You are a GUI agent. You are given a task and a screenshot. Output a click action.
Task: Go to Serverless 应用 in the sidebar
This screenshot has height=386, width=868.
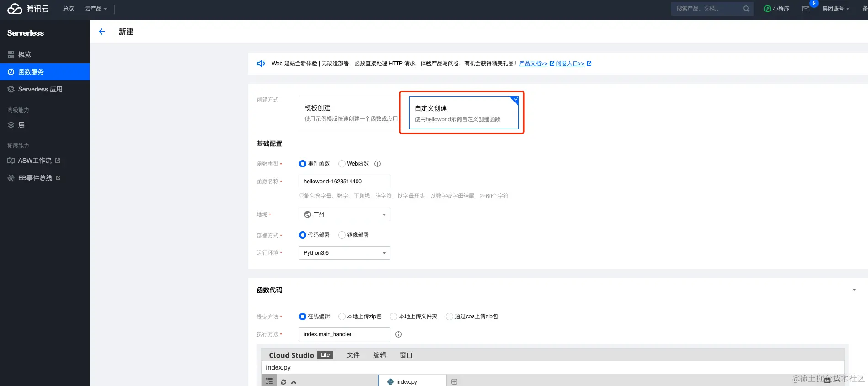[x=45, y=89]
